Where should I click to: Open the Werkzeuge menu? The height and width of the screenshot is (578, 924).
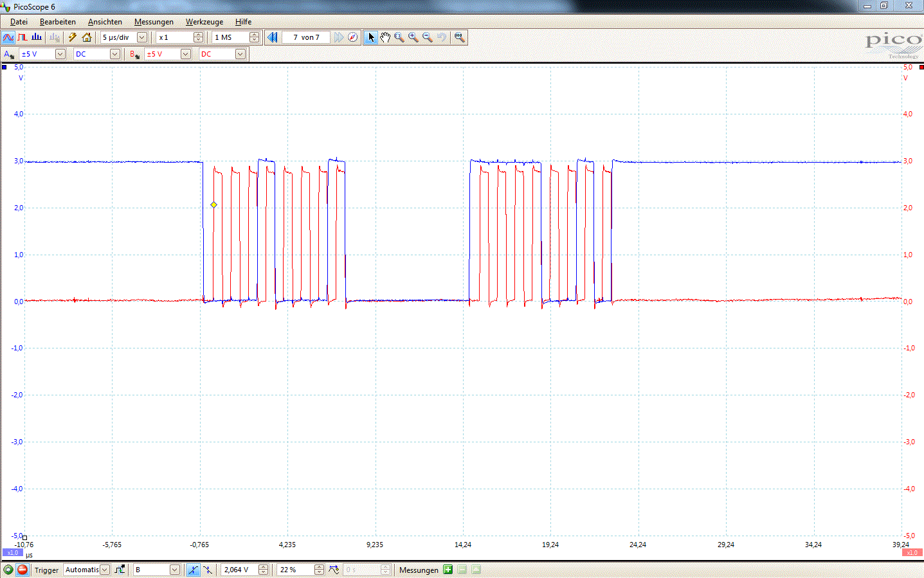point(204,22)
